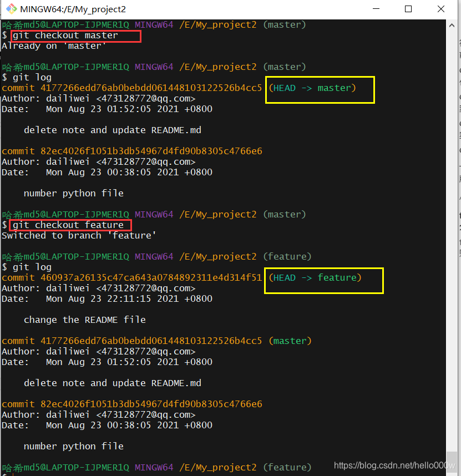This screenshot has height=476, width=461.
Task: Click the "Already on 'master'" output line
Action: [54, 46]
